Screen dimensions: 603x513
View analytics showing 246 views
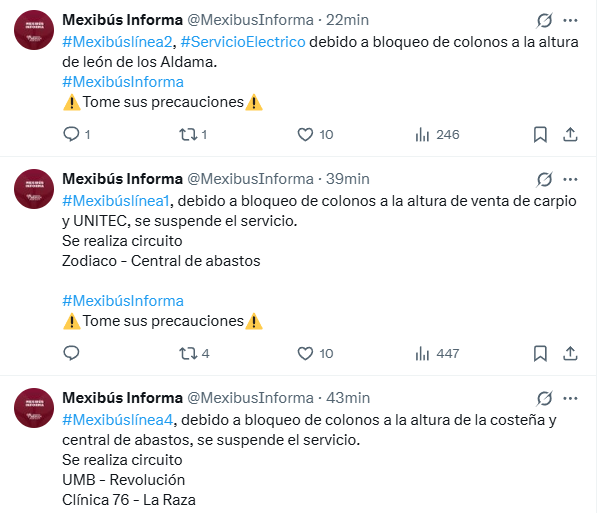click(x=422, y=134)
